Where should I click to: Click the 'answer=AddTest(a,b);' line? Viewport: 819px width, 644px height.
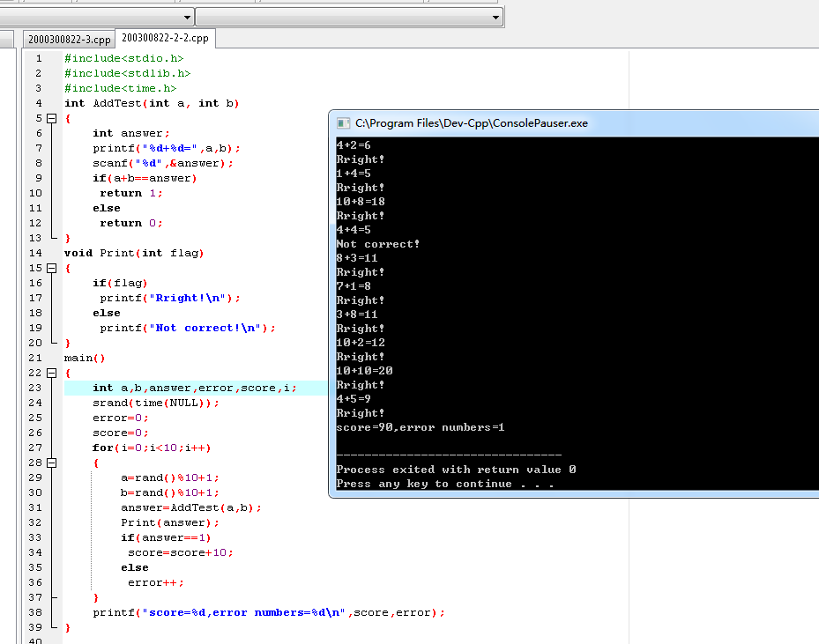pos(190,507)
